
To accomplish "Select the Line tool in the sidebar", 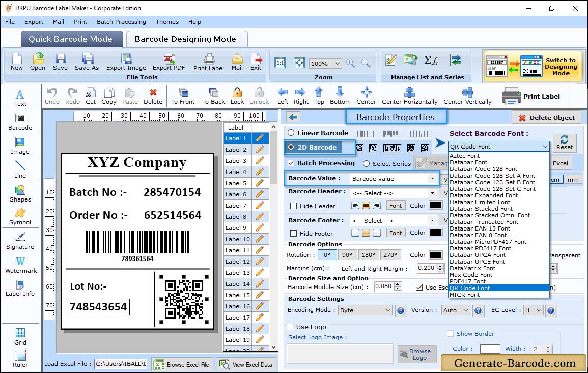I will 20,169.
